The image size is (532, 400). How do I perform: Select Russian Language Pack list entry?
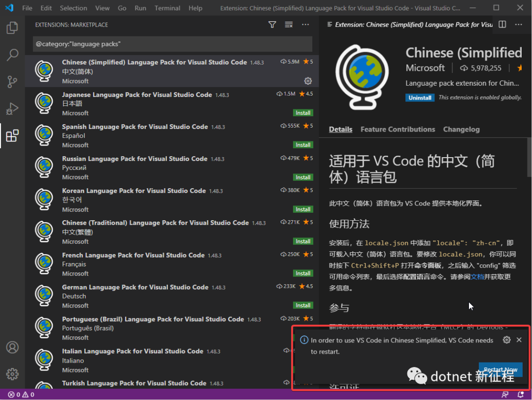172,167
